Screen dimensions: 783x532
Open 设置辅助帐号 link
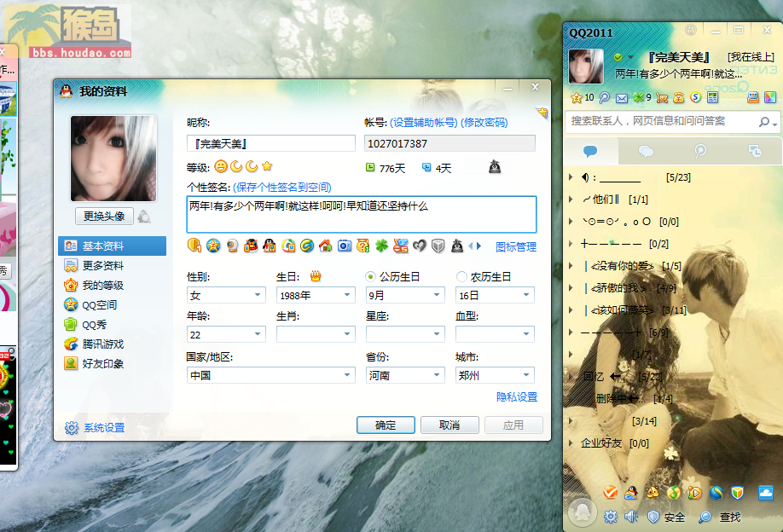(x=423, y=123)
